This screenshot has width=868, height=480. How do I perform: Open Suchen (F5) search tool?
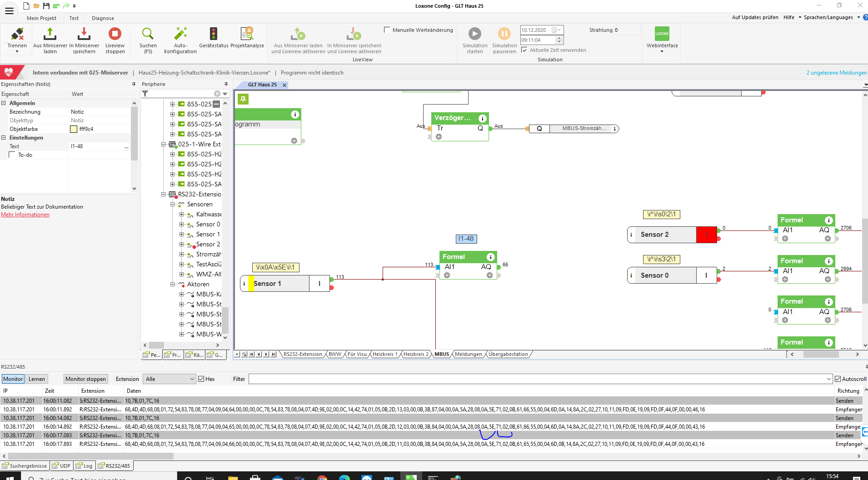(148, 35)
